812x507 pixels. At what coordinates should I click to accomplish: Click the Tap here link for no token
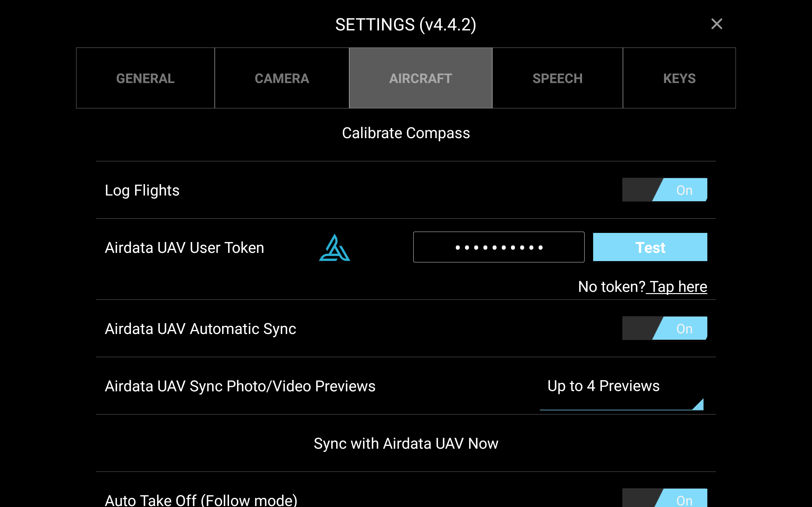pyautogui.click(x=678, y=287)
